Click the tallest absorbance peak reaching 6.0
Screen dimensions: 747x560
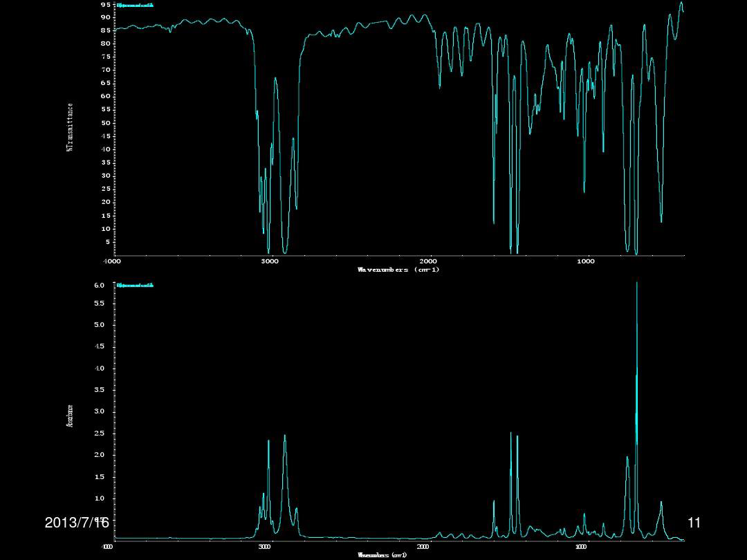point(637,285)
